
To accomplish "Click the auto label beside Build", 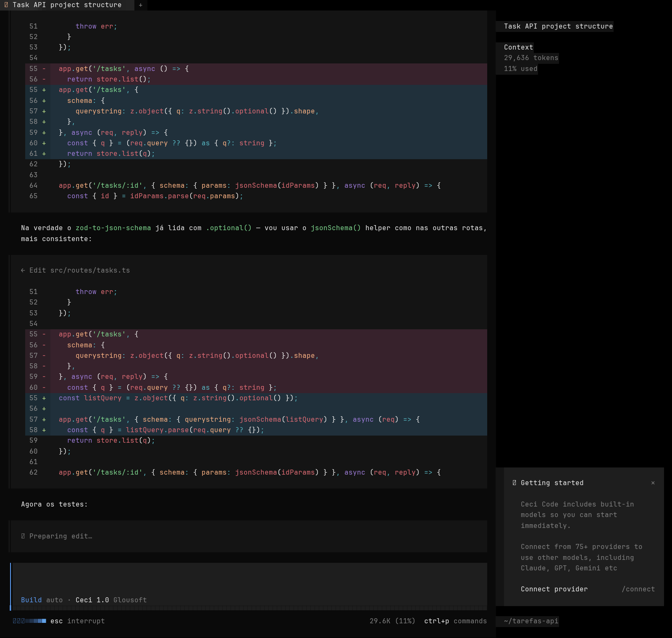I will coord(54,600).
